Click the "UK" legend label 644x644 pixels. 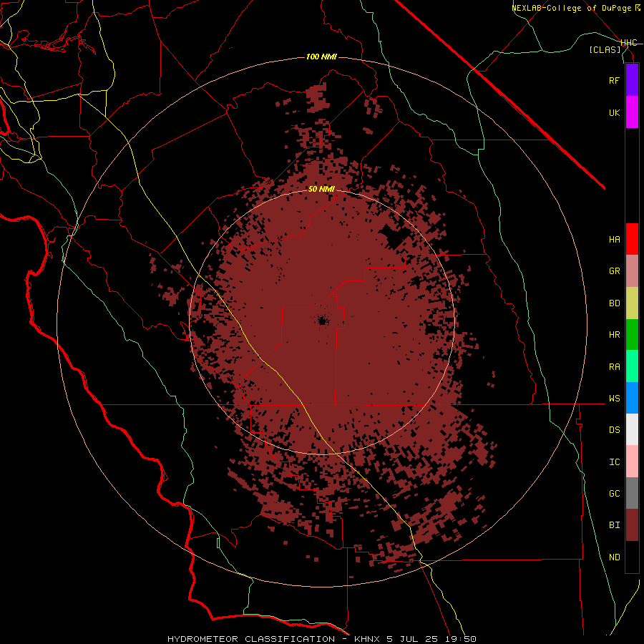coord(614,112)
